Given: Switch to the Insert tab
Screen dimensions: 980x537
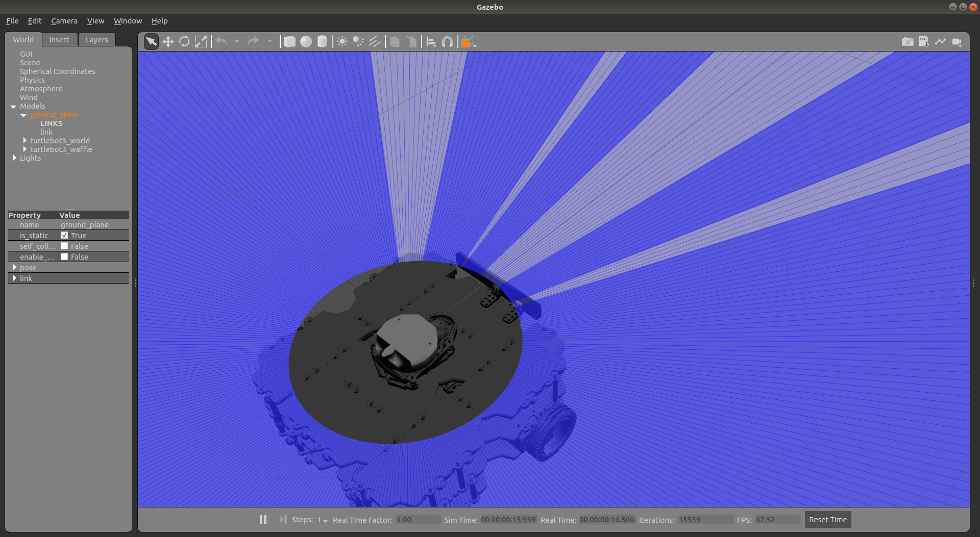Looking at the screenshot, I should point(59,39).
